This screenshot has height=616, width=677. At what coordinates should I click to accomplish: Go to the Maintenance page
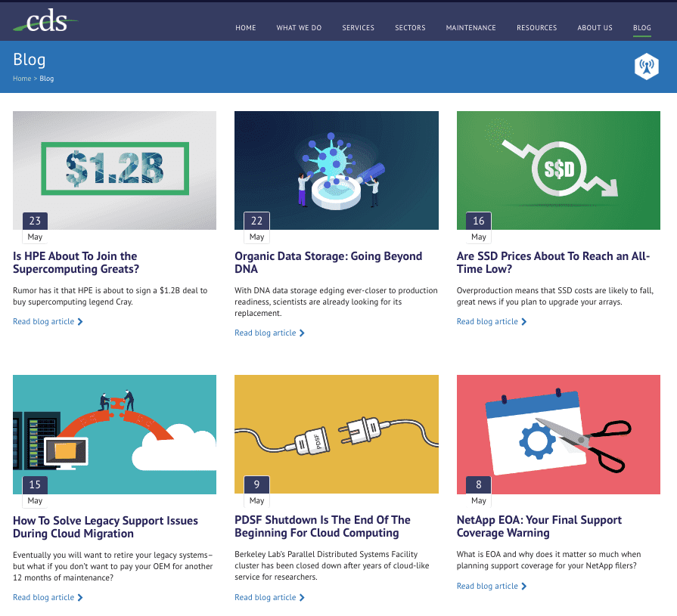tap(470, 28)
